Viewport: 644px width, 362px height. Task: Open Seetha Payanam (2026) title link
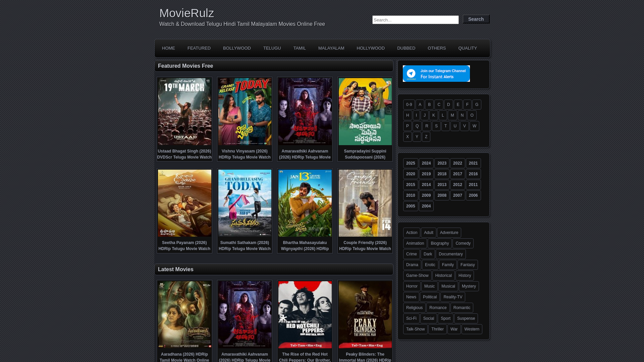(x=184, y=246)
